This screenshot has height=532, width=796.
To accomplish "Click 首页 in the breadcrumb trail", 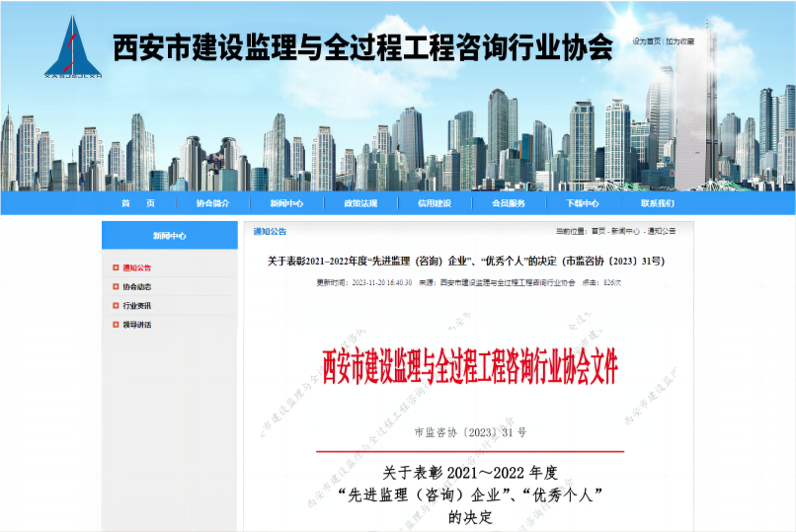I will coord(598,231).
